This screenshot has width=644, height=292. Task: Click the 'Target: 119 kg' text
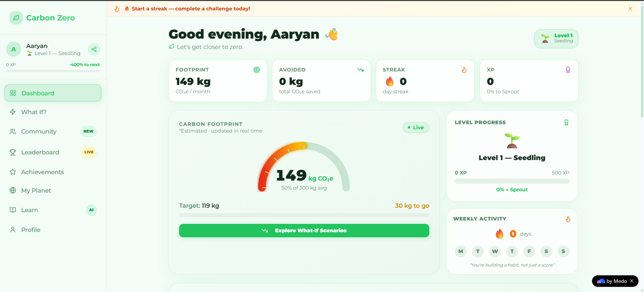[199, 206]
